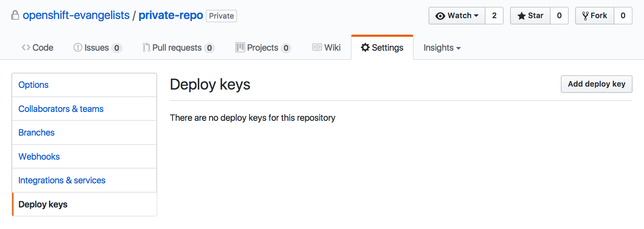Fork the private-repo repository
Image resolution: width=644 pixels, height=229 pixels.
pos(595,16)
